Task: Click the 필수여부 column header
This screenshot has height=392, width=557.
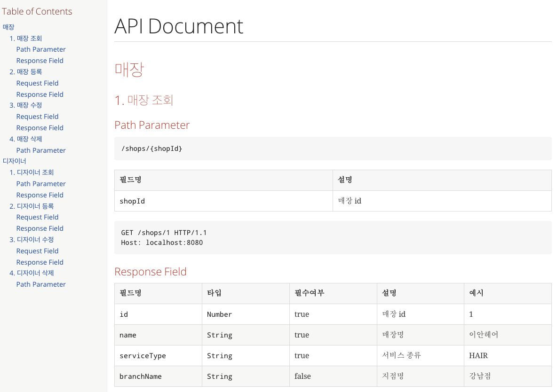Action: tap(333, 293)
